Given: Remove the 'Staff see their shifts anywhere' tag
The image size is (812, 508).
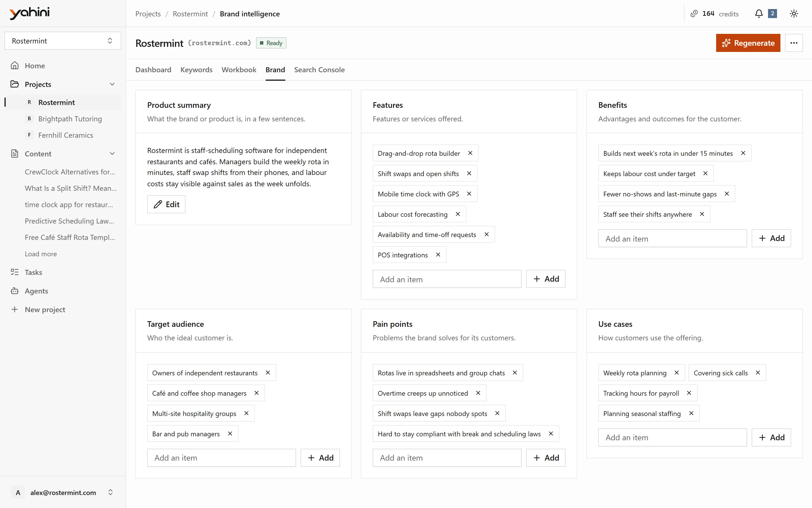Looking at the screenshot, I should click(x=702, y=214).
